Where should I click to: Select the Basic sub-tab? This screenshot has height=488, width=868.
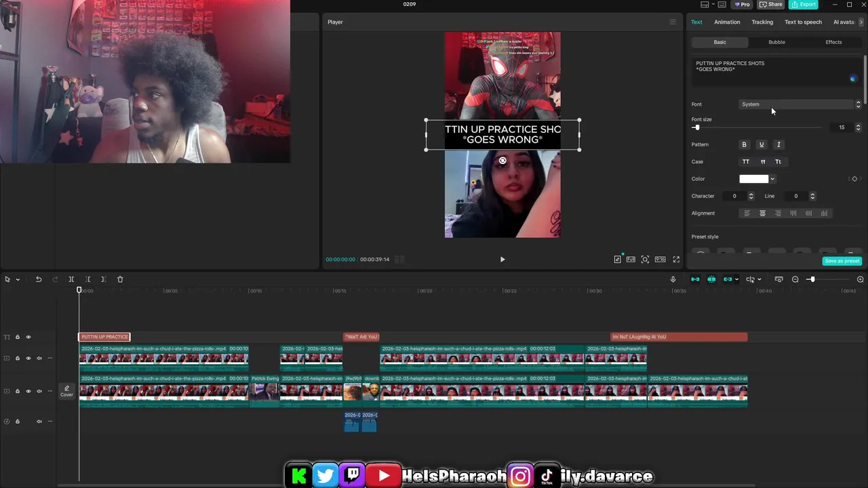tap(719, 42)
